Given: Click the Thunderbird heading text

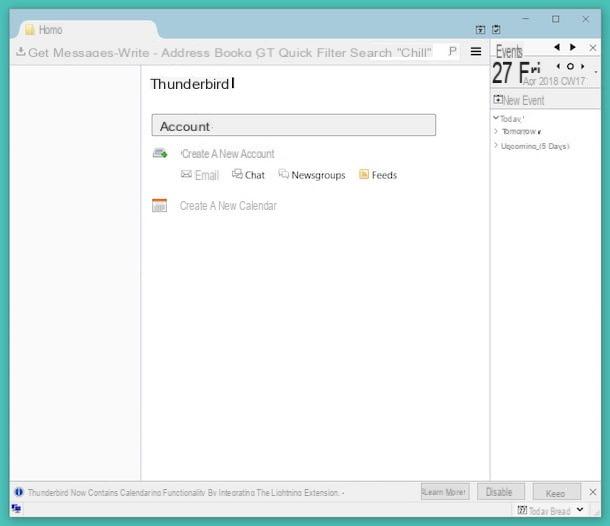Looking at the screenshot, I should point(190,84).
